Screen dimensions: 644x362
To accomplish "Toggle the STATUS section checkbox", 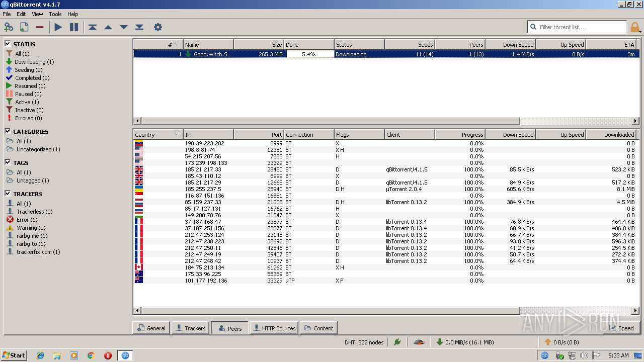I will click(8, 44).
